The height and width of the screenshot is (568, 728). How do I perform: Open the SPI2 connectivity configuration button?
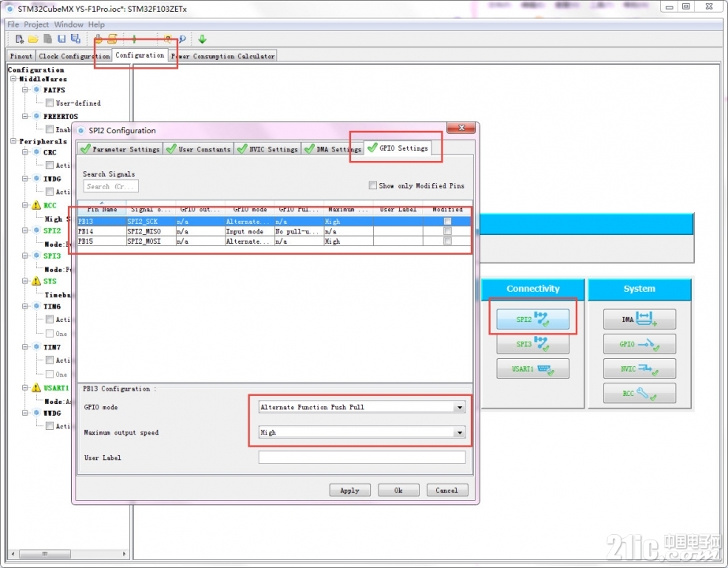(532, 319)
